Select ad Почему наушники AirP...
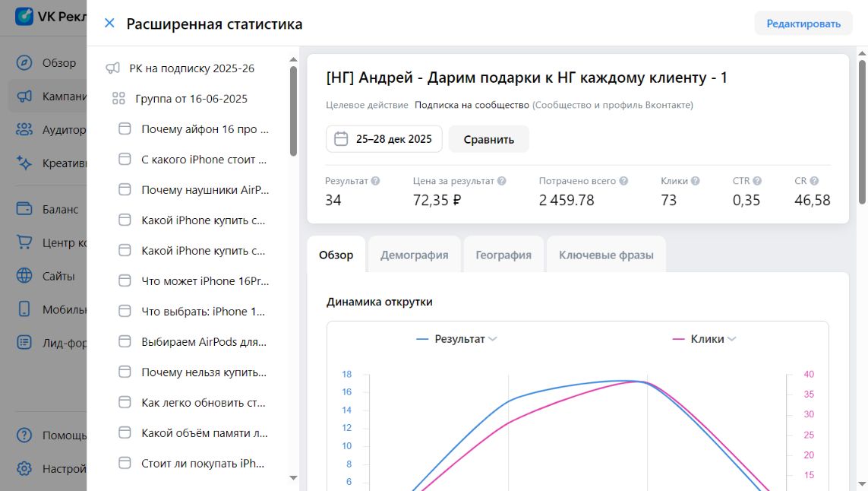This screenshot has height=491, width=868. click(x=205, y=189)
